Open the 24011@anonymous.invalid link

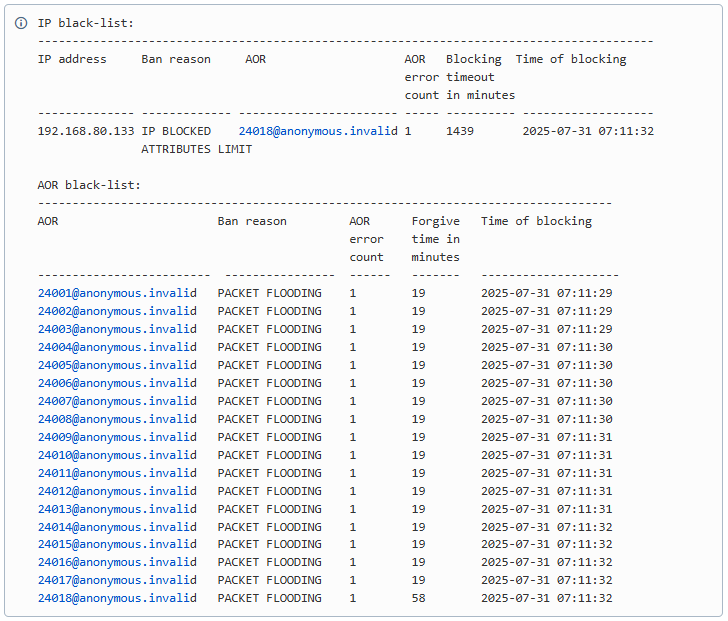click(117, 473)
